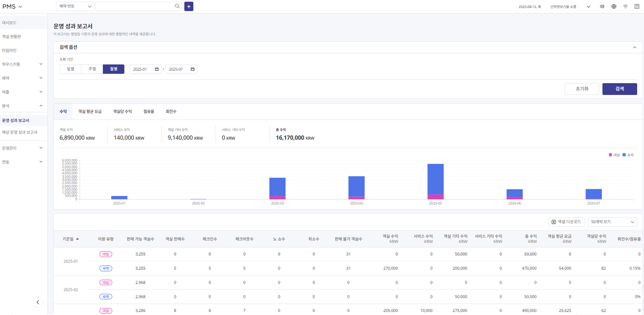Open the help question mark icon

[637, 6]
